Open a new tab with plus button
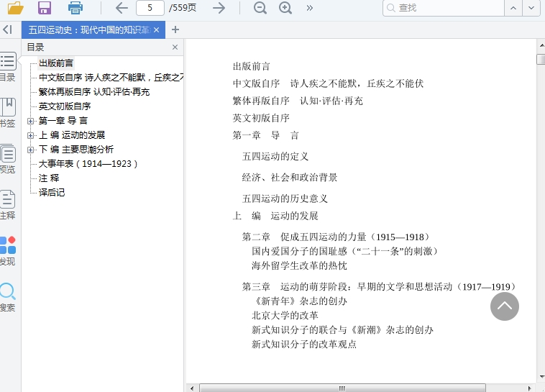The height and width of the screenshot is (392, 545). click(175, 29)
